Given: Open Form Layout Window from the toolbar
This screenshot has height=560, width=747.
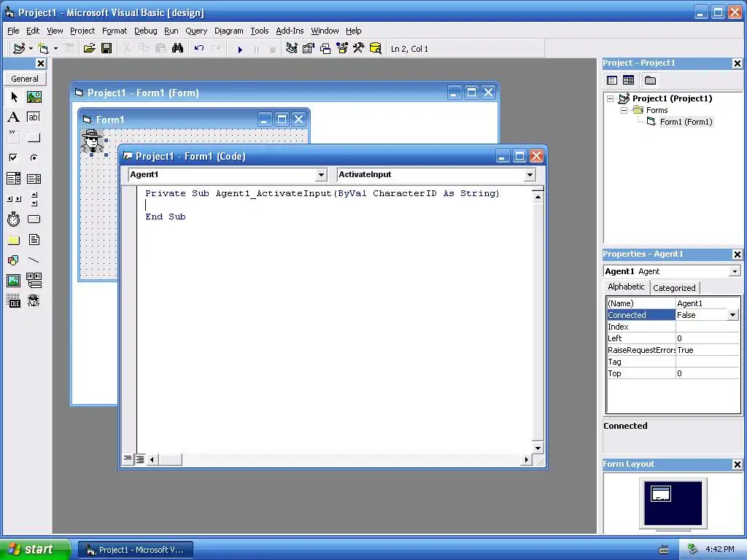Looking at the screenshot, I should [x=325, y=49].
